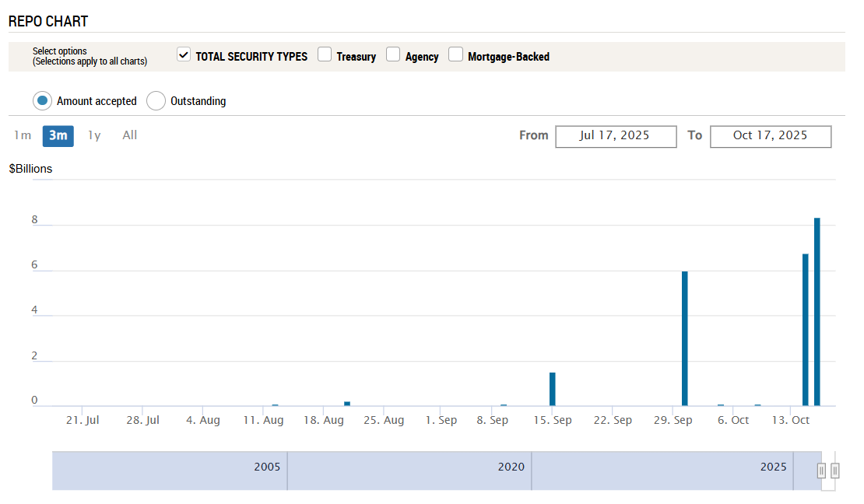The image size is (864, 504).
Task: Click the 2005 region of timeline navigator
Action: 170,471
